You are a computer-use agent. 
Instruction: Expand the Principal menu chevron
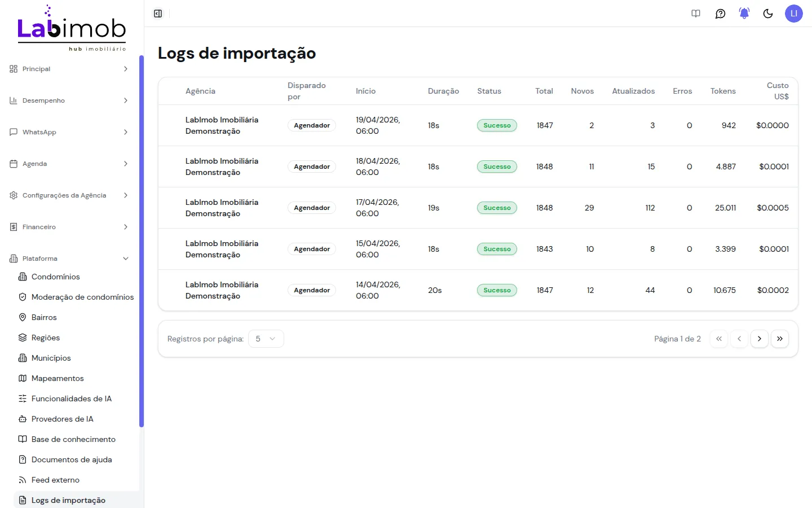tap(126, 69)
